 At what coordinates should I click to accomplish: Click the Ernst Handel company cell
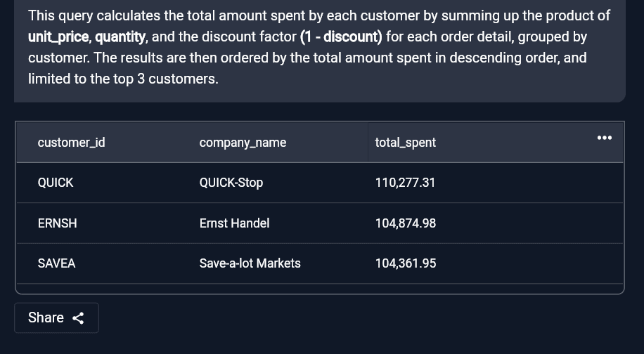pos(234,223)
